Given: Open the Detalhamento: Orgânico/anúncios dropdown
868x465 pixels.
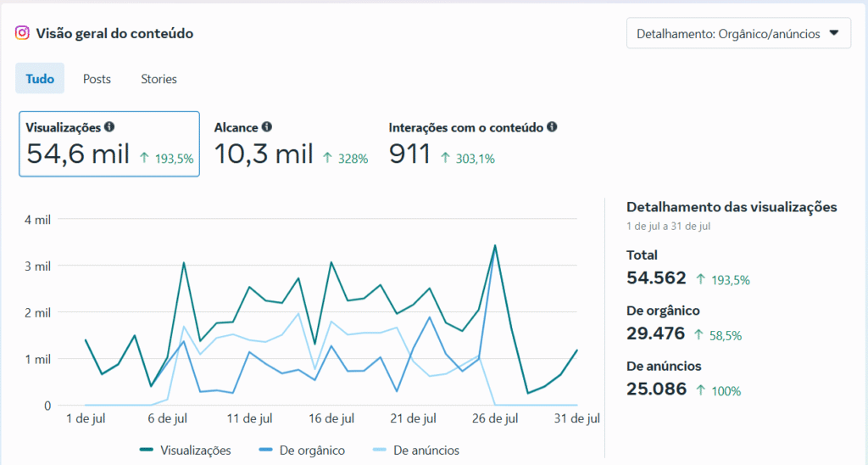Looking at the screenshot, I should [x=738, y=33].
